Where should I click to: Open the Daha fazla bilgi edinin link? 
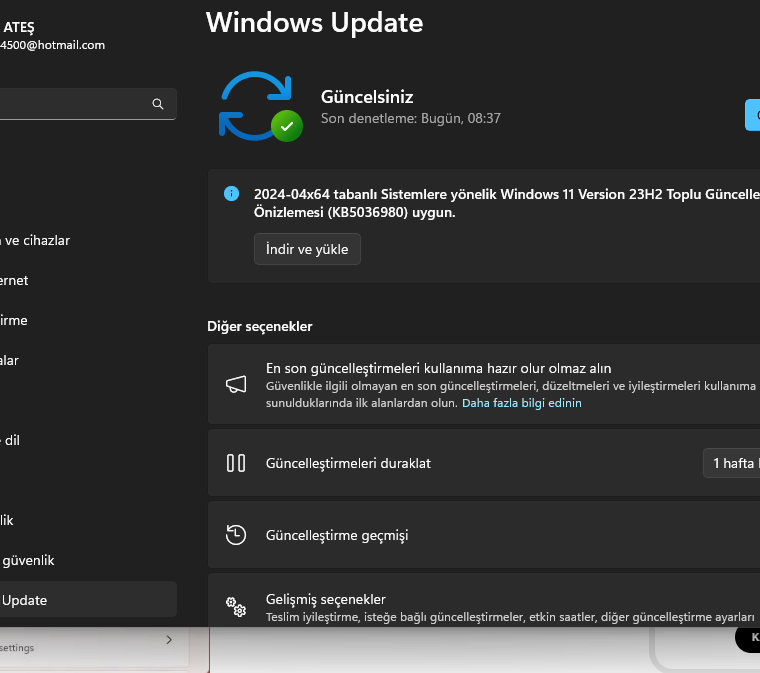coord(522,403)
